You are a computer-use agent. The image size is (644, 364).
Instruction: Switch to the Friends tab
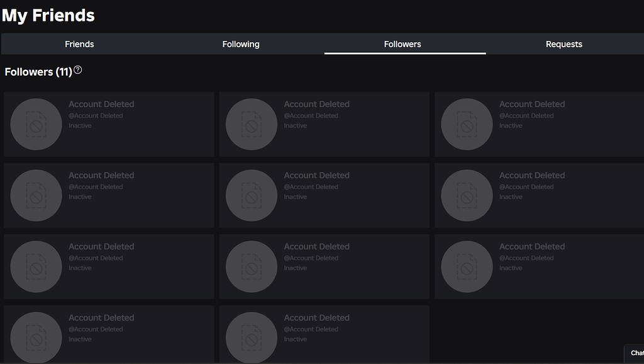click(79, 44)
